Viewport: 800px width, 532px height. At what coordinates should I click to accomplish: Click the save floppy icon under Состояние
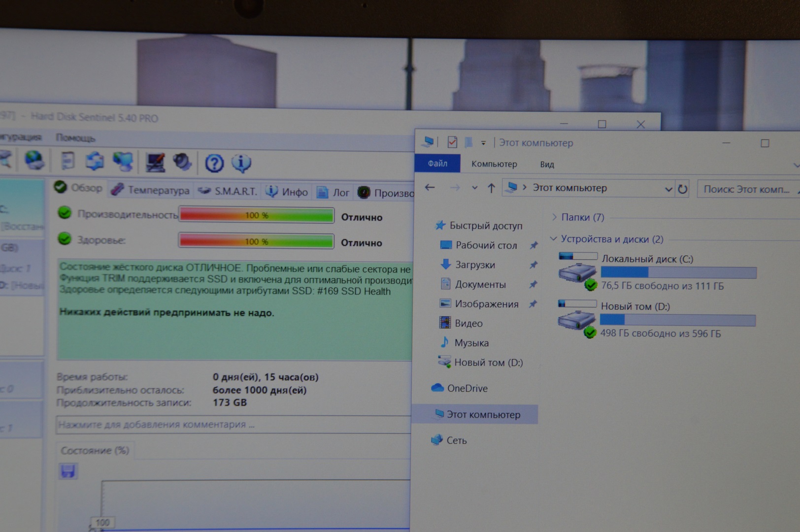point(68,471)
